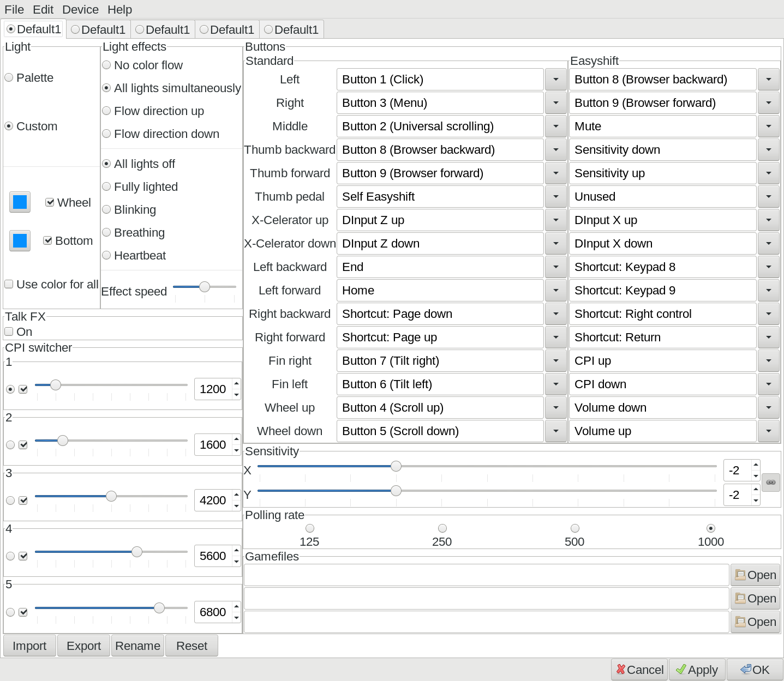Click the CPI slot 2 slider handle
784x681 pixels.
(x=63, y=441)
